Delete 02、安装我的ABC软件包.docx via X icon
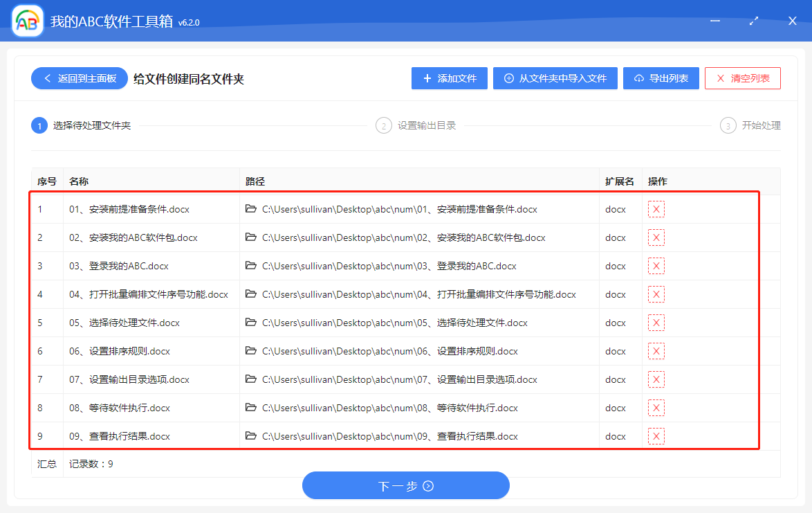The image size is (812, 513). (655, 237)
